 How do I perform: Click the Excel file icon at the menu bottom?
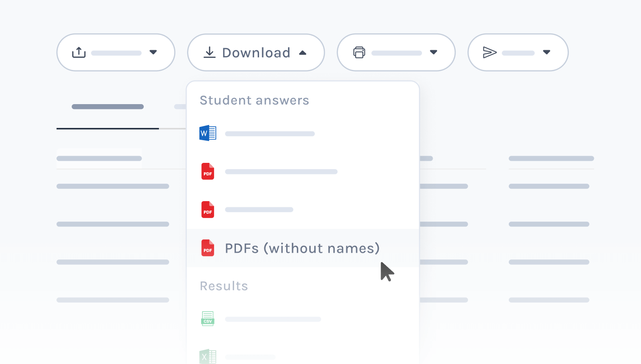208,356
